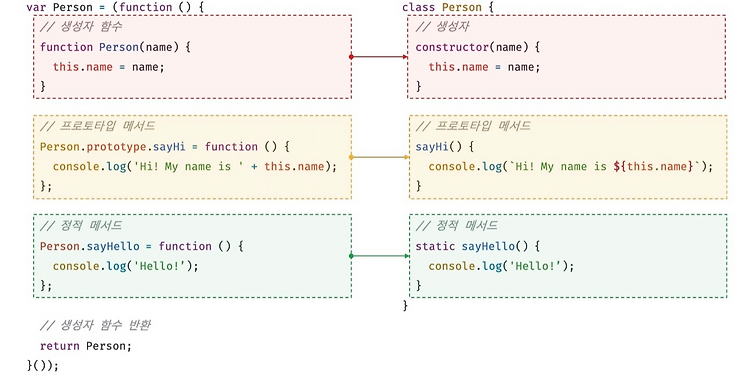
Task: Click the '// 생성자 함수' comment in red box
Action: click(81, 26)
